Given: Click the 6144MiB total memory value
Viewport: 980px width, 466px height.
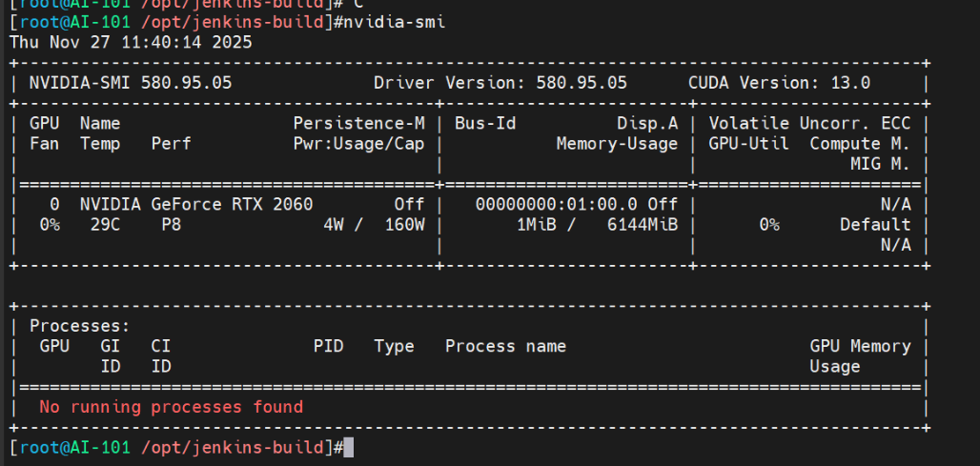Looking at the screenshot, I should [x=643, y=225].
